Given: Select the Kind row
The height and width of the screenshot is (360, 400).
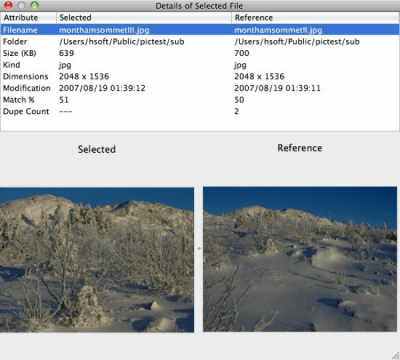Looking at the screenshot, I should (200, 65).
